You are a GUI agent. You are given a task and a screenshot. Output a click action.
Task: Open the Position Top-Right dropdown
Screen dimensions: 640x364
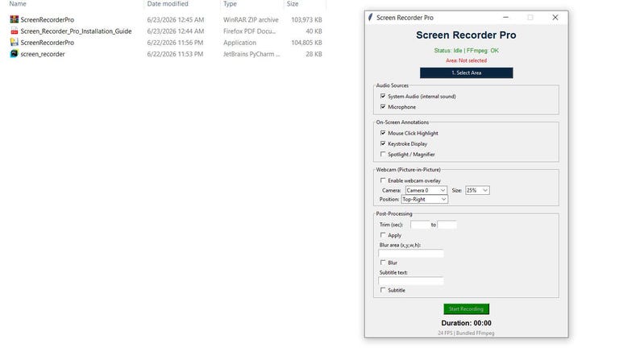[x=425, y=200]
